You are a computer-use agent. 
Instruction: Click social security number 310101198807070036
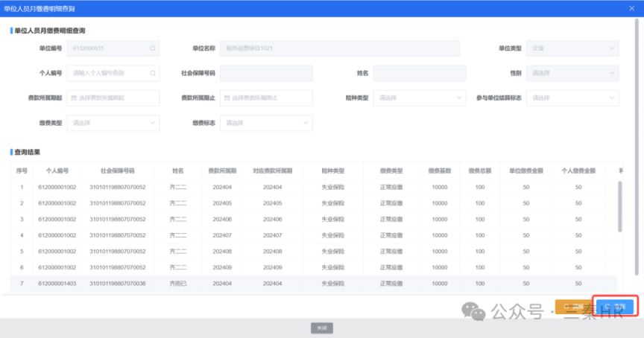pos(118,284)
